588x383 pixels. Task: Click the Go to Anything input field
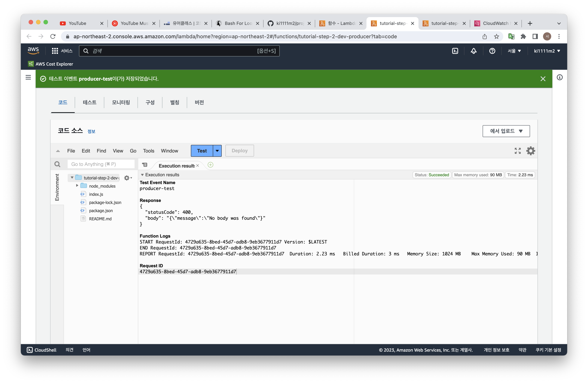(x=101, y=164)
